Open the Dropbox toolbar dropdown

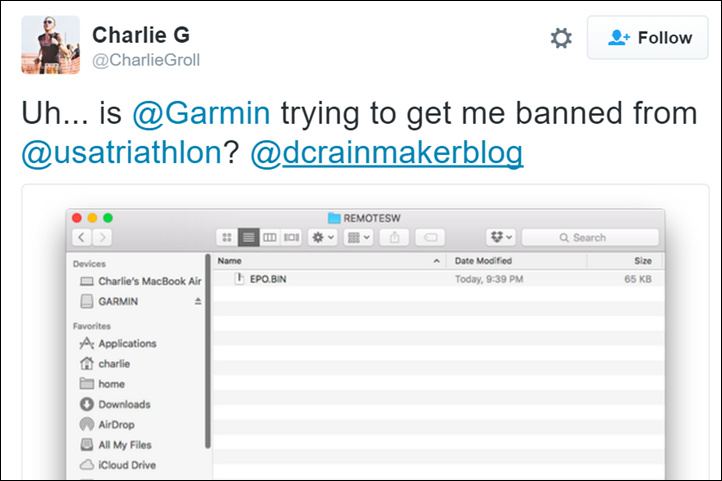(x=501, y=238)
